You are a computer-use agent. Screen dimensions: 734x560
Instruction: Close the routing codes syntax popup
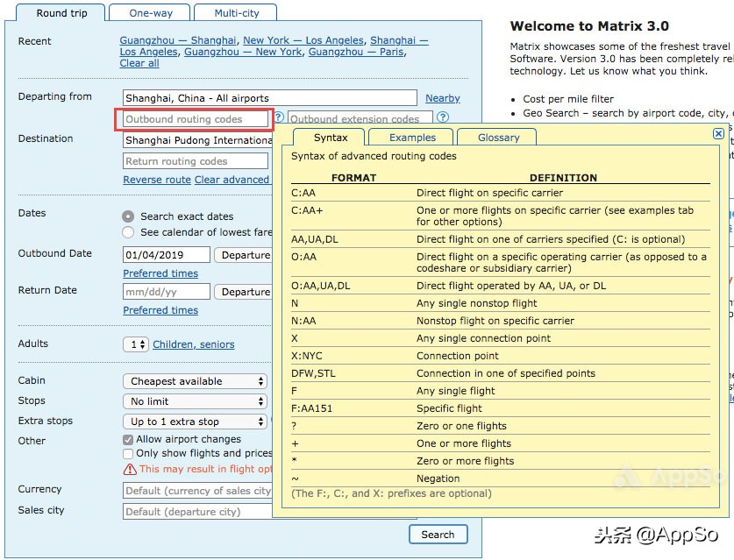point(718,134)
